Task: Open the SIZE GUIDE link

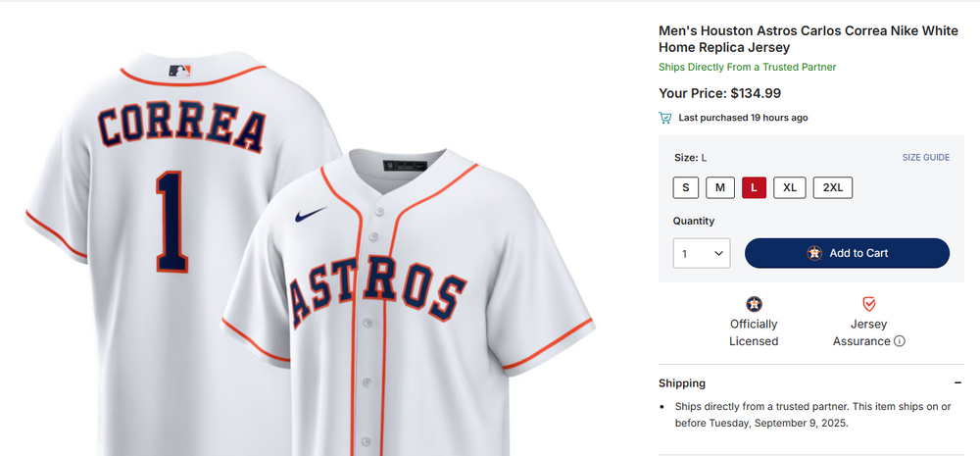Action: pyautogui.click(x=925, y=157)
